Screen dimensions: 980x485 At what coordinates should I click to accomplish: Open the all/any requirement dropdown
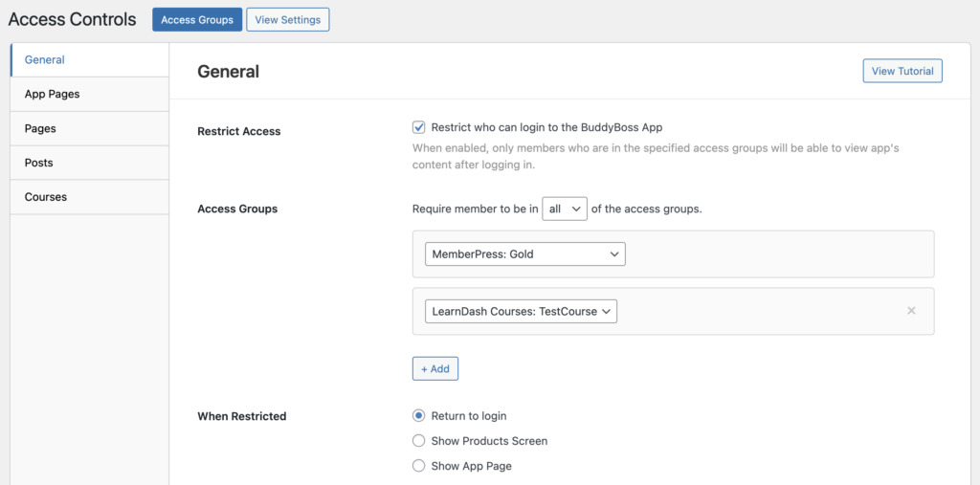pyautogui.click(x=564, y=209)
